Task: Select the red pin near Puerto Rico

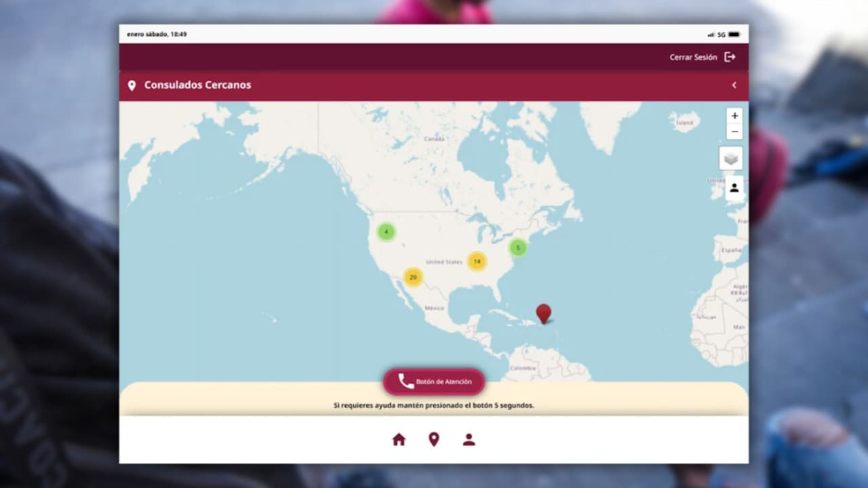Action: pos(542,314)
